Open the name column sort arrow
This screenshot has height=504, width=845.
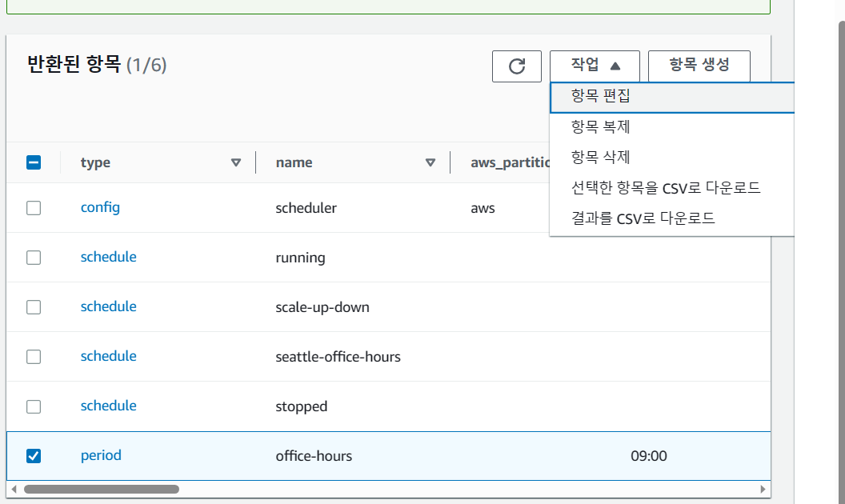point(430,162)
